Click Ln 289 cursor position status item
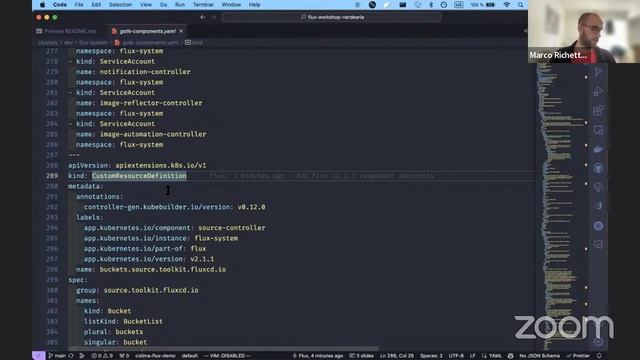The height and width of the screenshot is (360, 640). click(x=397, y=356)
